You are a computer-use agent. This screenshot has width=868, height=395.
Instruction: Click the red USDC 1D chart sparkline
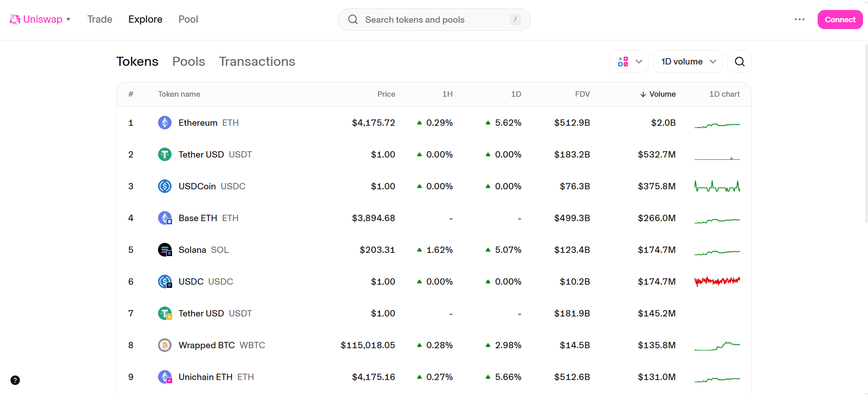(717, 281)
